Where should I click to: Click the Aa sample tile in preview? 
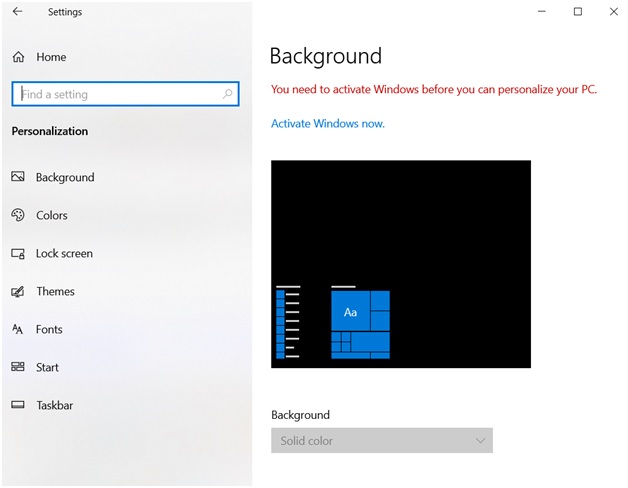(x=350, y=312)
